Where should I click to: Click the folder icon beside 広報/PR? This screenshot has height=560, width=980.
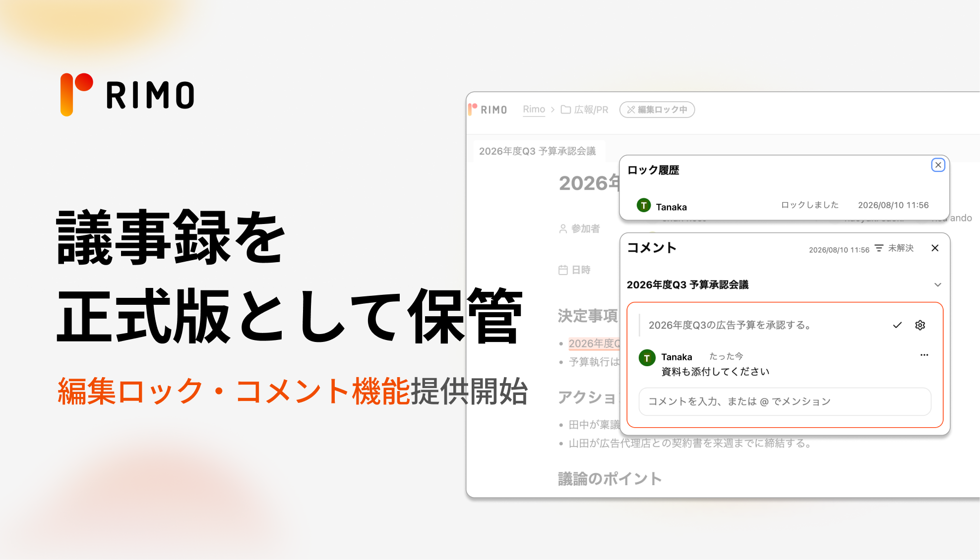pos(565,110)
